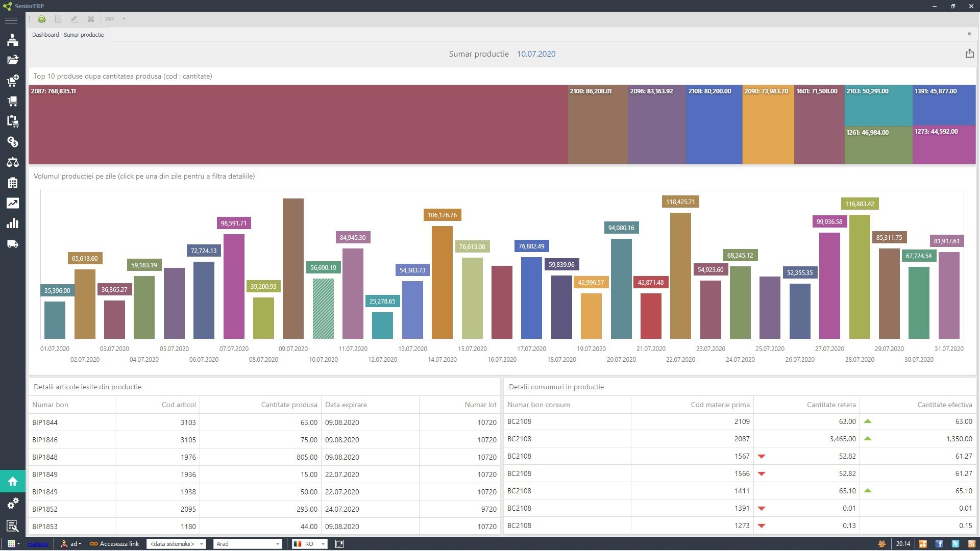Select treemap tile 2108: 80,200.00

714,124
